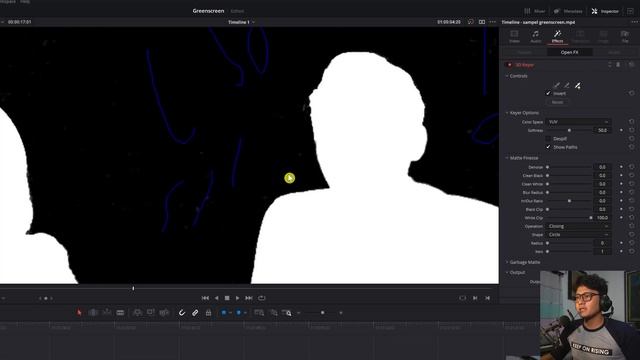This screenshot has height=360, width=640.
Task: Toggle dual viewer mode icon
Action: pos(482,22)
